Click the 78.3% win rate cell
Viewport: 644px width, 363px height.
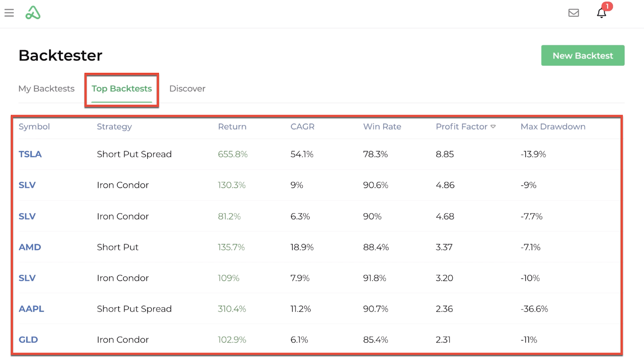[x=376, y=154]
